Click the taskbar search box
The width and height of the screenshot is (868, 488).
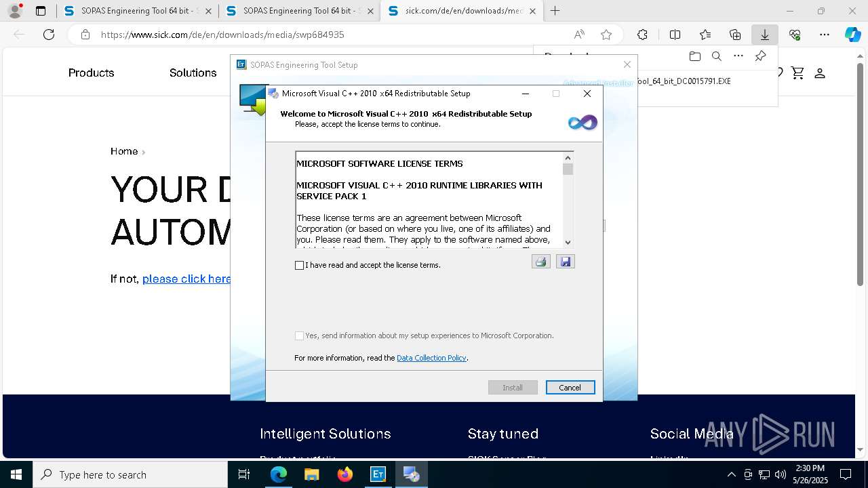130,474
